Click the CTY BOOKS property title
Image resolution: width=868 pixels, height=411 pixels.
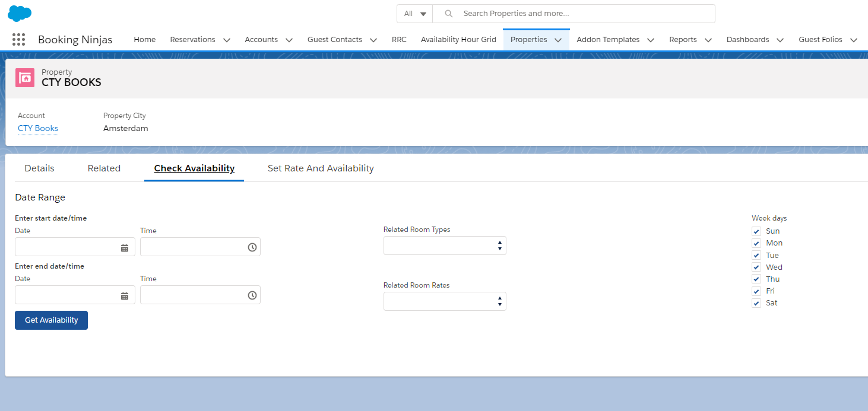[x=71, y=82]
